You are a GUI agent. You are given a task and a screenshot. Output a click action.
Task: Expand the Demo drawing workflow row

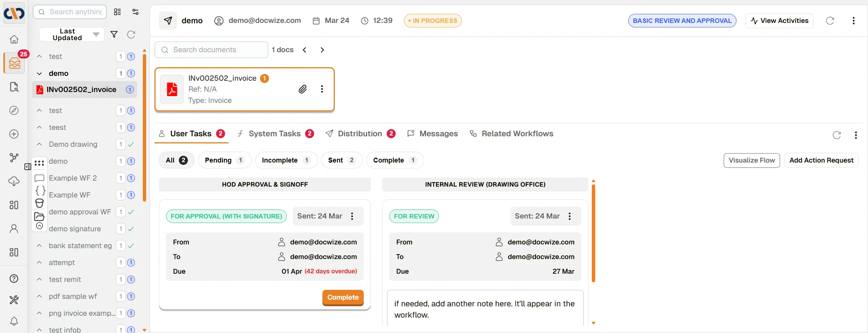click(x=39, y=144)
